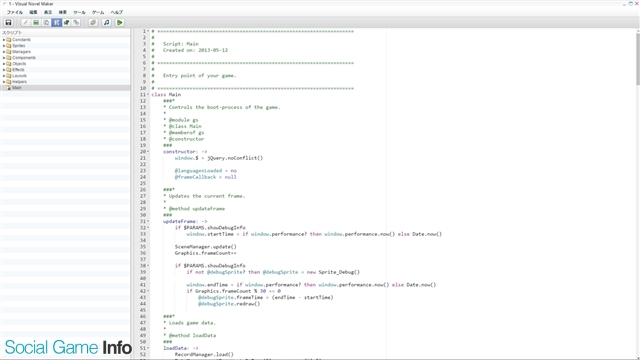Open the green puzzle piece extensions icon
Screen dimensions: 640x360
point(67,23)
